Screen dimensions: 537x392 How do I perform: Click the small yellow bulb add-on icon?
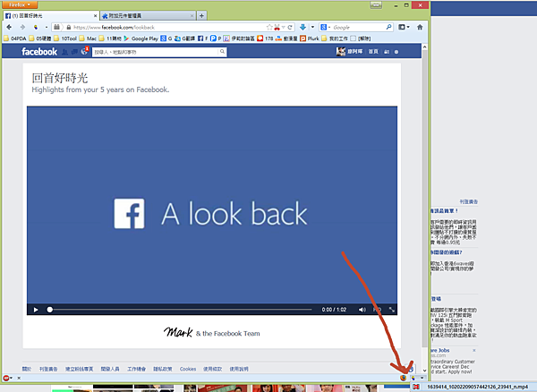pyautogui.click(x=413, y=378)
